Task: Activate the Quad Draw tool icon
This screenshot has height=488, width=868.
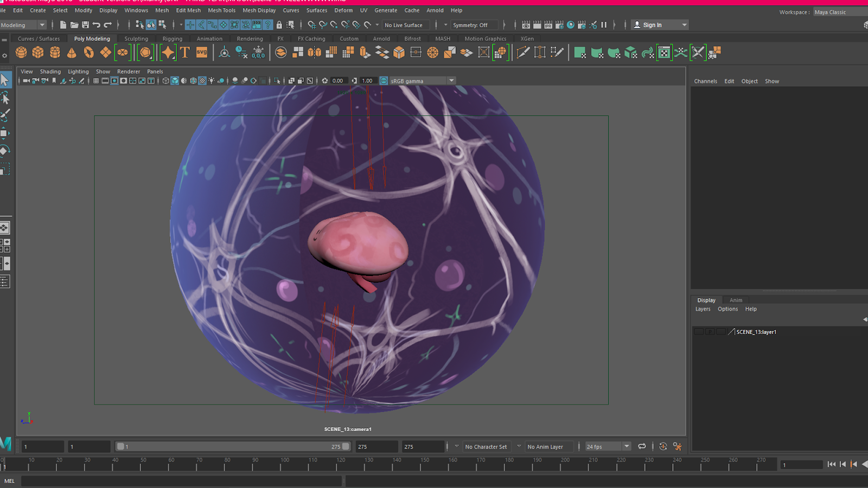Action: tap(556, 53)
